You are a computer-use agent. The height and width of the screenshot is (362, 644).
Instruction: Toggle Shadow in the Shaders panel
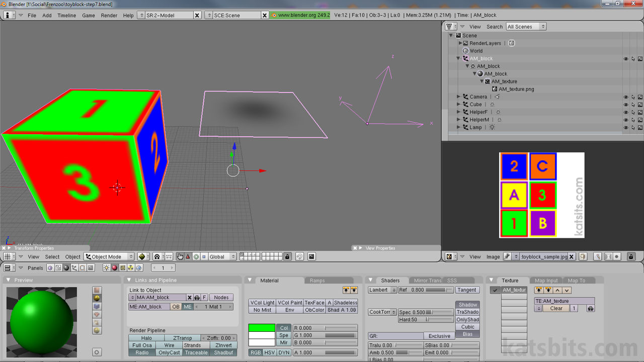coord(467,304)
